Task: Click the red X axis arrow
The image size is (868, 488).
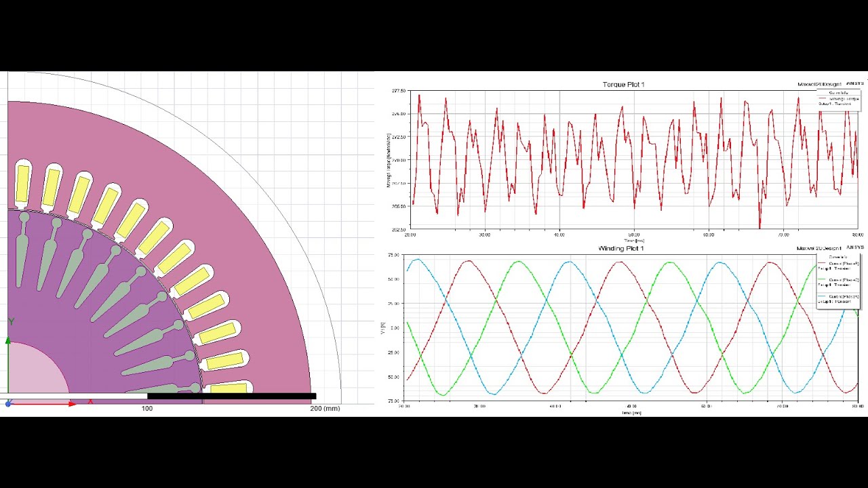Action: coord(72,403)
